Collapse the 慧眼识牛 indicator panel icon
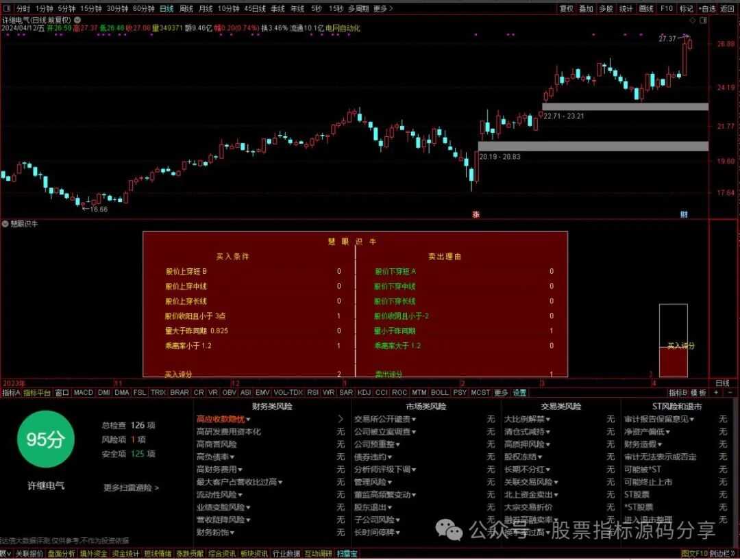This screenshot has width=740, height=560. [x=5, y=224]
